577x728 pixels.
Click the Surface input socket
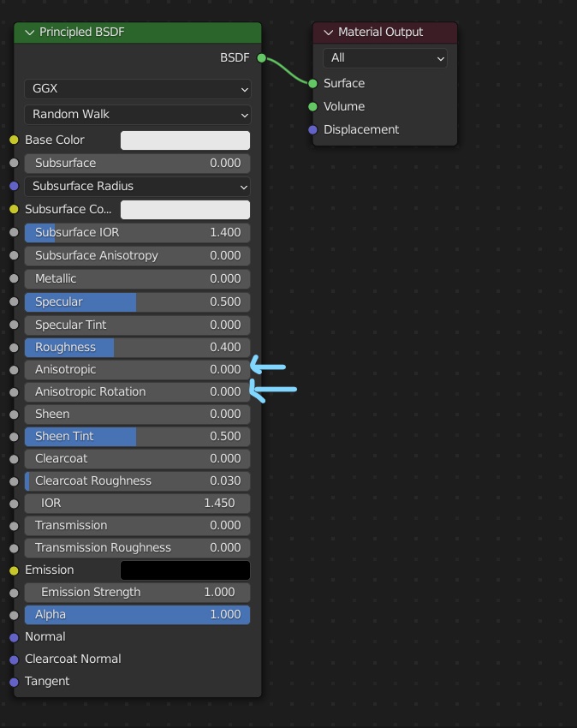pyautogui.click(x=312, y=84)
